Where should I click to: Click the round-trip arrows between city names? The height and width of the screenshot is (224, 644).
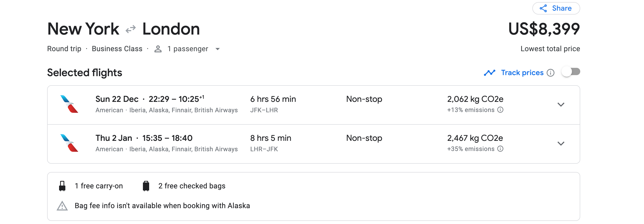point(131,29)
